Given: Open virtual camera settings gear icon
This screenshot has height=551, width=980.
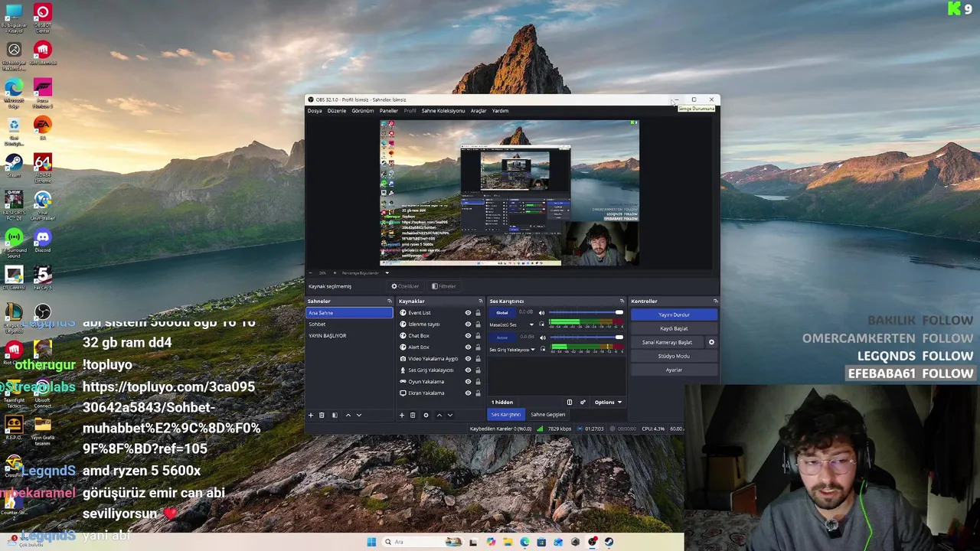Looking at the screenshot, I should pyautogui.click(x=711, y=342).
